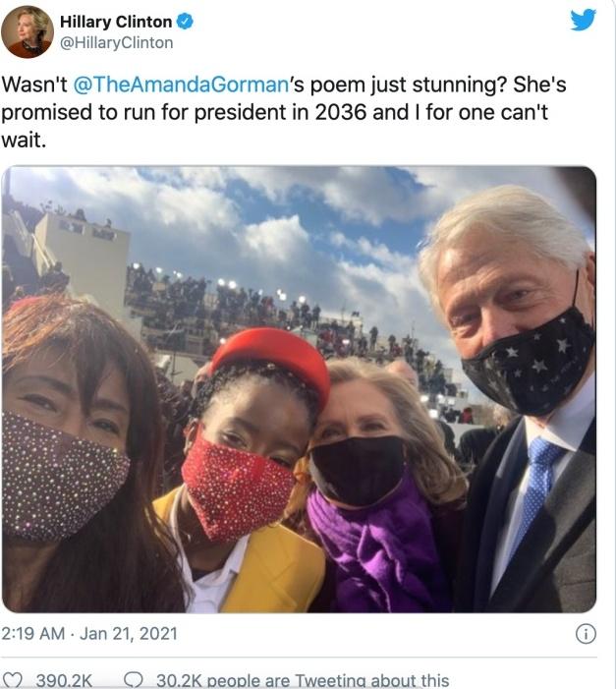Image resolution: width=616 pixels, height=689 pixels.
Task: Click the reply speech bubble icon
Action: (134, 680)
